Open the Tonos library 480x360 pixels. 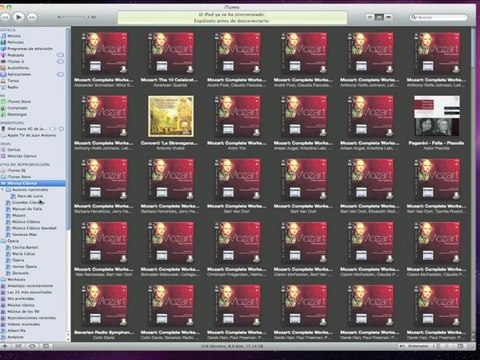(x=13, y=81)
